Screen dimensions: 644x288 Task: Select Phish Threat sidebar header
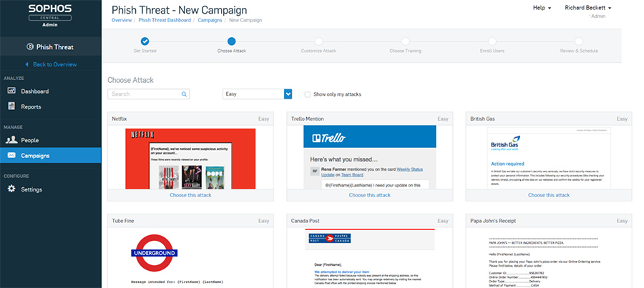point(50,46)
